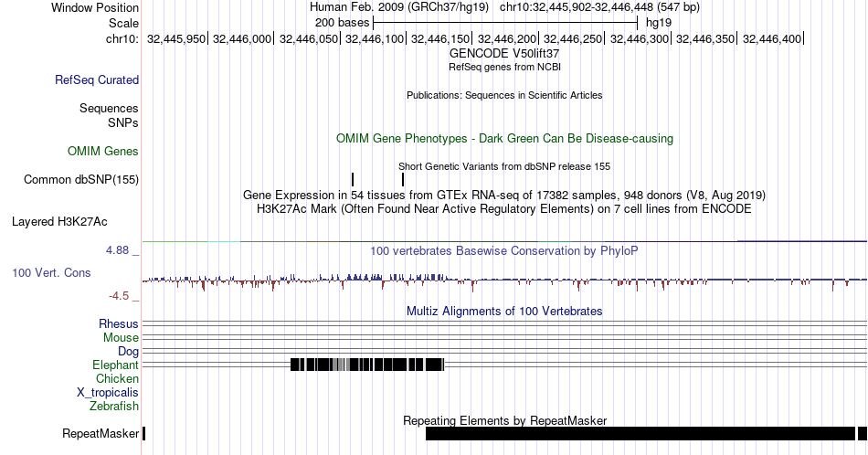
Task: Click 'Publications: Sequences in Scientific Articles' title
Action: (x=504, y=95)
